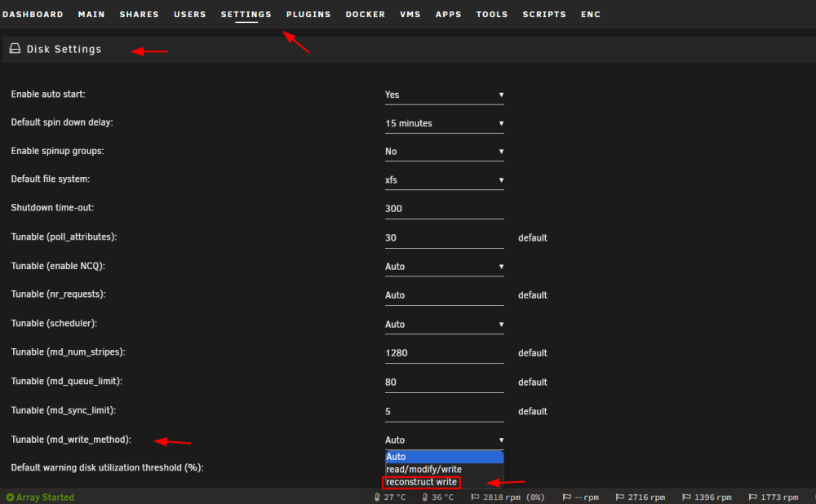Go to the Dashboard tab
Screen dimensions: 816x504
(33, 14)
